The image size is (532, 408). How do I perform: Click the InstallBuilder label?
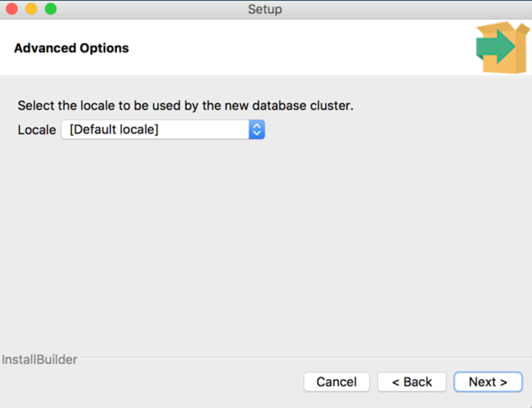(x=40, y=360)
